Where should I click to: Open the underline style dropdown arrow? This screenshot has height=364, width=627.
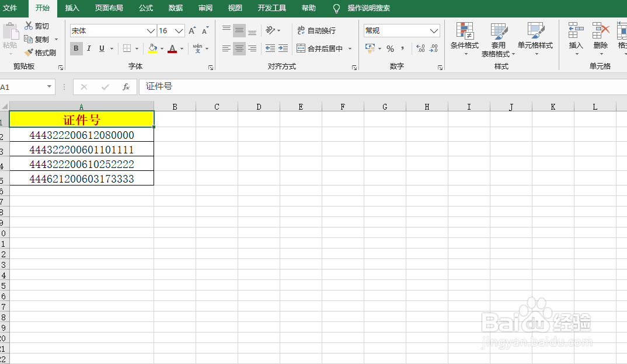click(x=112, y=48)
